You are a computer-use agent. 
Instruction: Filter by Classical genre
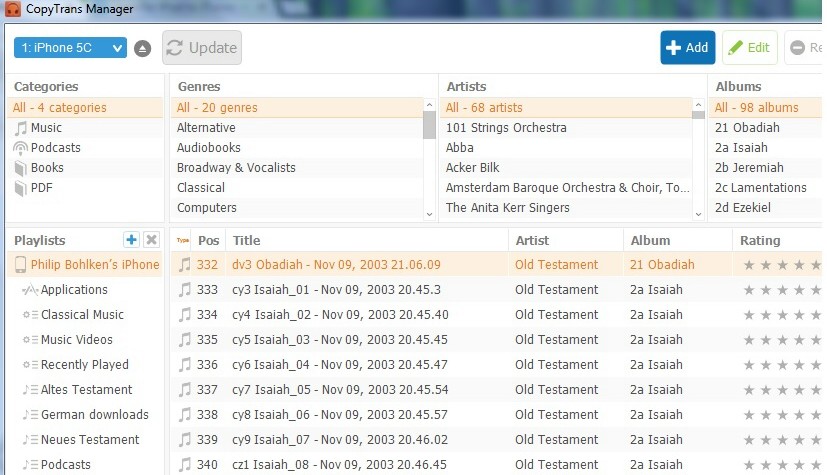[297, 188]
